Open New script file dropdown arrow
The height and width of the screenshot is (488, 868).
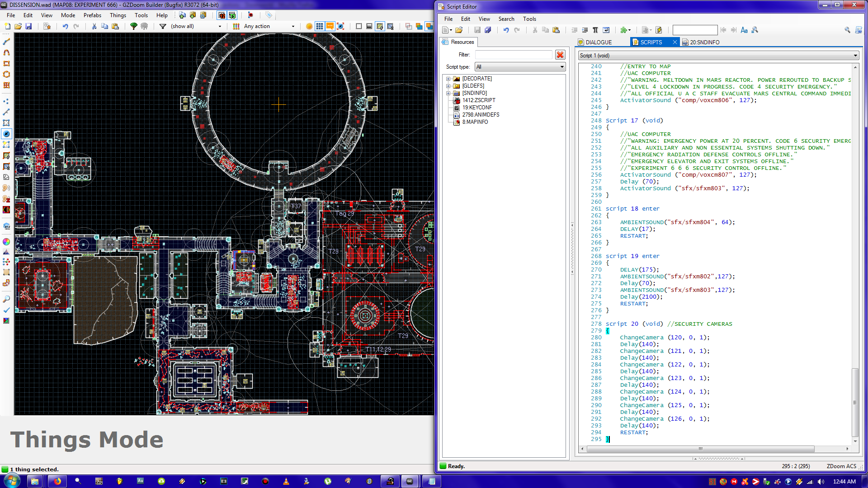[451, 30]
